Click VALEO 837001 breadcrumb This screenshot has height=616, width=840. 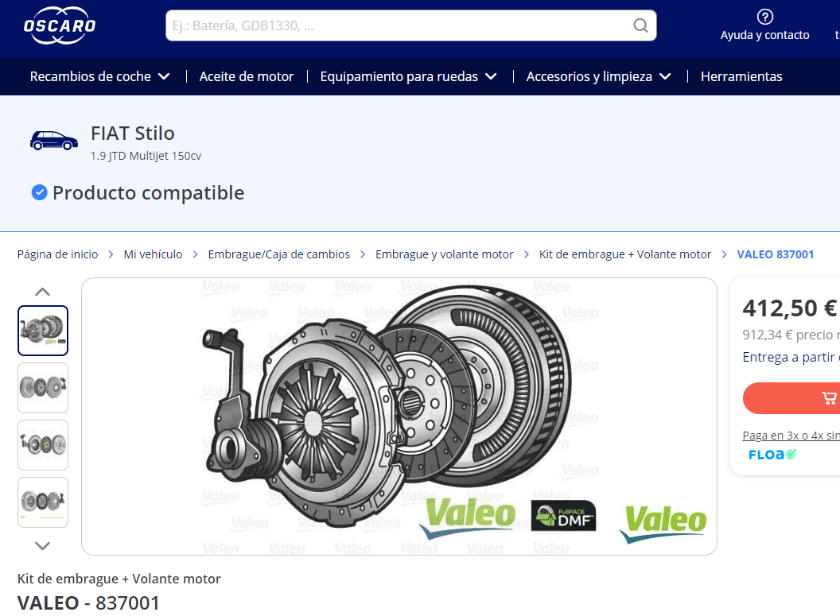(x=776, y=254)
